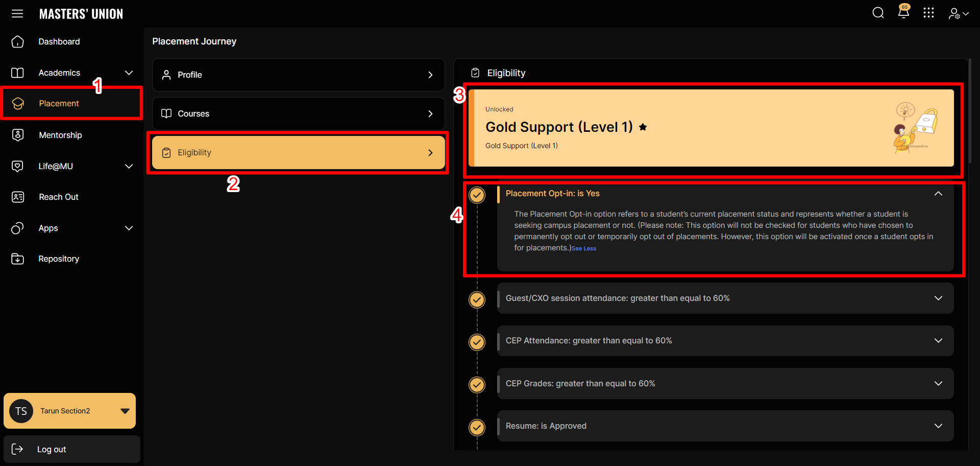Open the hamburger menu icon
The width and height of the screenshot is (980, 466).
coord(17,14)
